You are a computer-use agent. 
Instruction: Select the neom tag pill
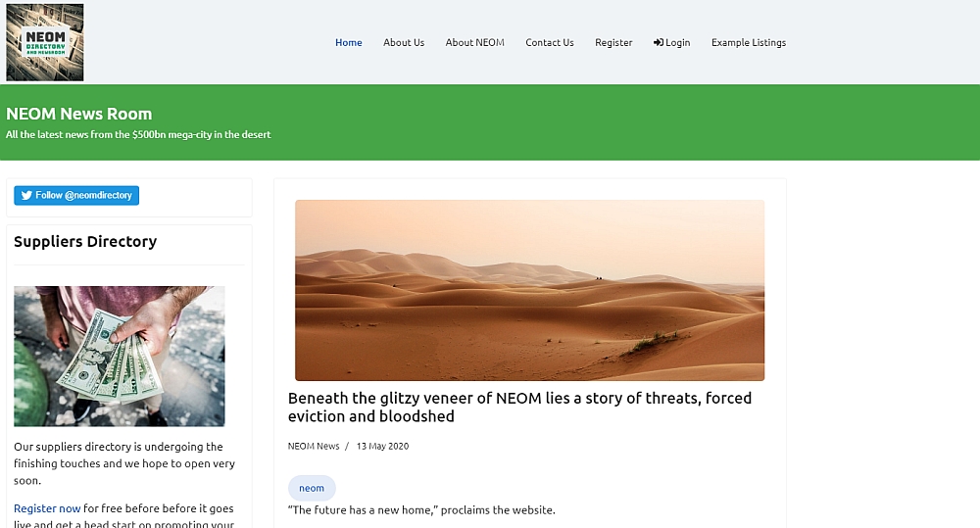[312, 488]
